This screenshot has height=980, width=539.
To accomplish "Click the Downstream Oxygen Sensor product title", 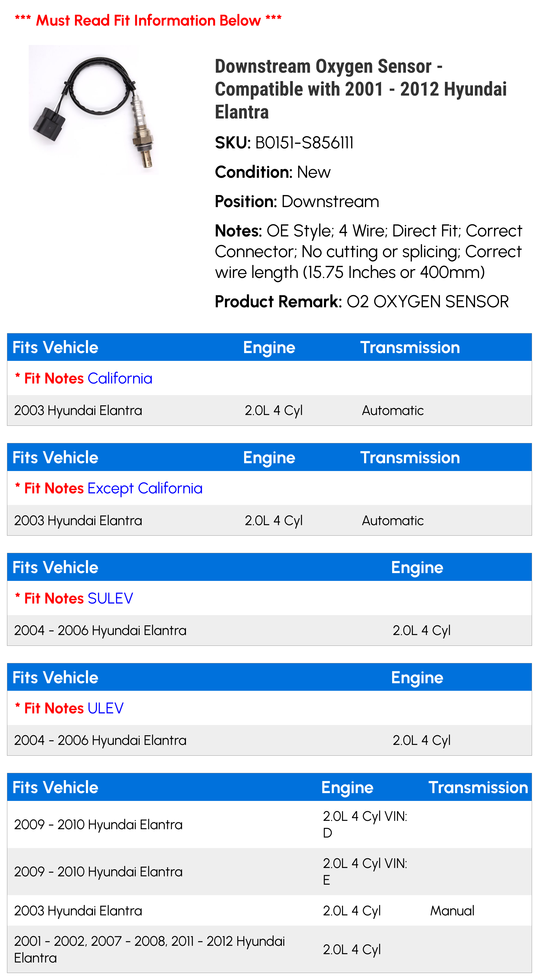I will coord(361,89).
